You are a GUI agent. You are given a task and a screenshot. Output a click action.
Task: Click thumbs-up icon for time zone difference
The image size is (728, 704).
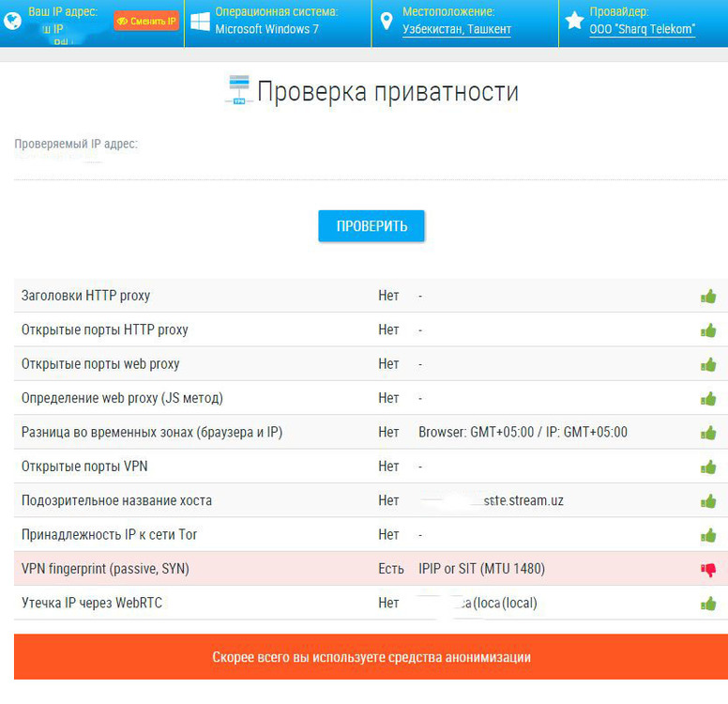pyautogui.click(x=708, y=433)
